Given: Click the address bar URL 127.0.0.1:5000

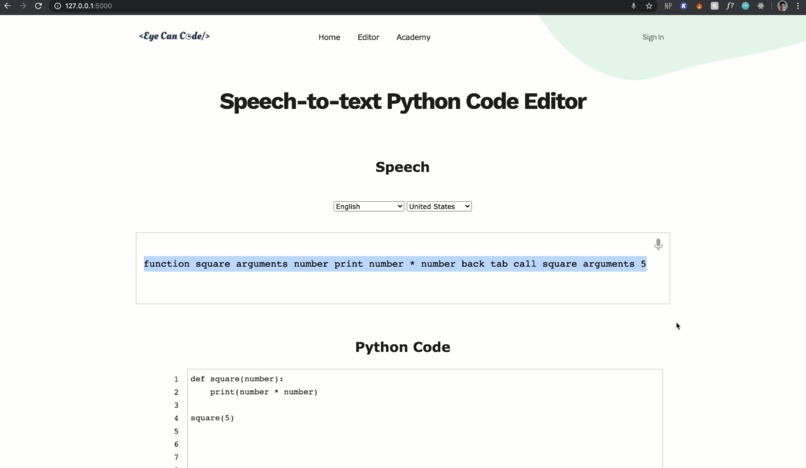Looking at the screenshot, I should (x=88, y=6).
